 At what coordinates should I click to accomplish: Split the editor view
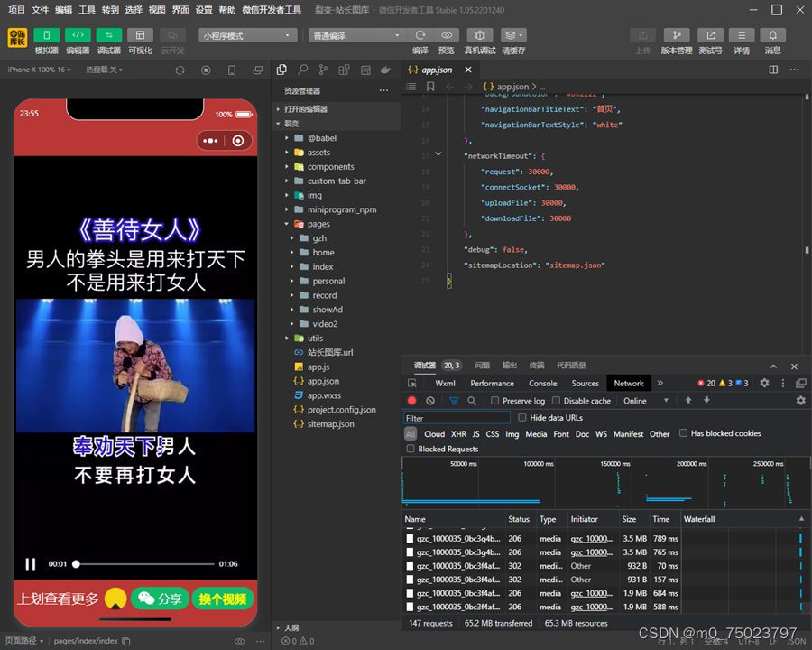pos(773,70)
